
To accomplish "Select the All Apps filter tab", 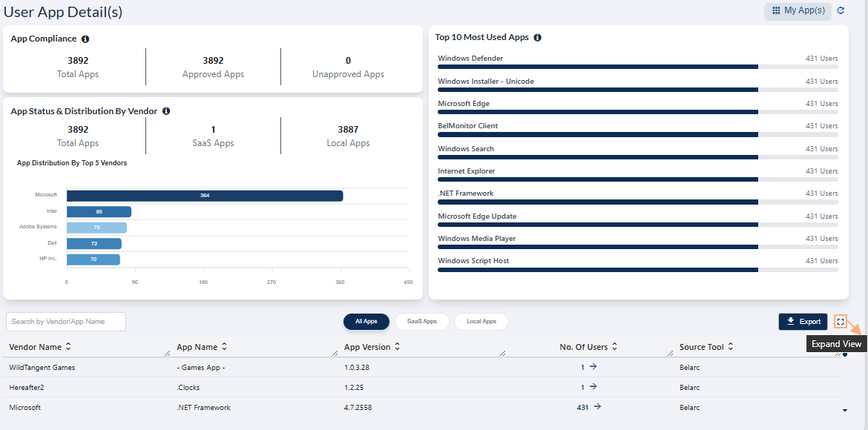I will (366, 322).
